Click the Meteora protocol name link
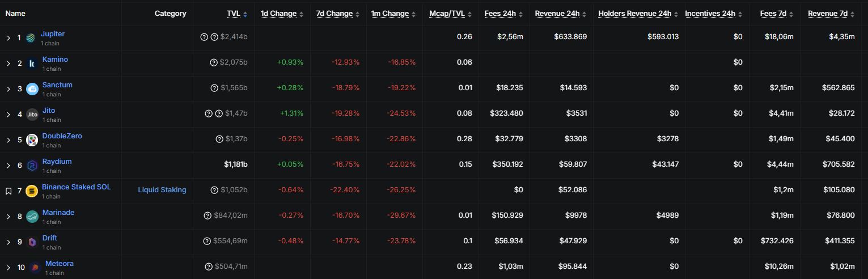868x279 pixels. point(59,264)
